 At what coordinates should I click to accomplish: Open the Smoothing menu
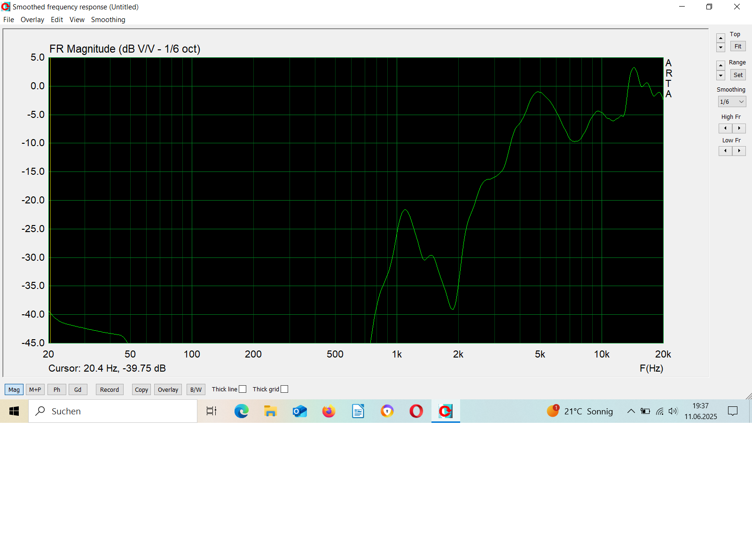(x=108, y=20)
